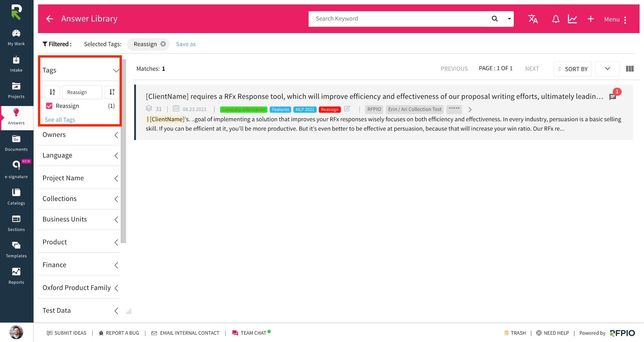Click EMAIL INTERNAL CONTACT in footer
Viewport: 644px width, 342px height.
point(185,333)
